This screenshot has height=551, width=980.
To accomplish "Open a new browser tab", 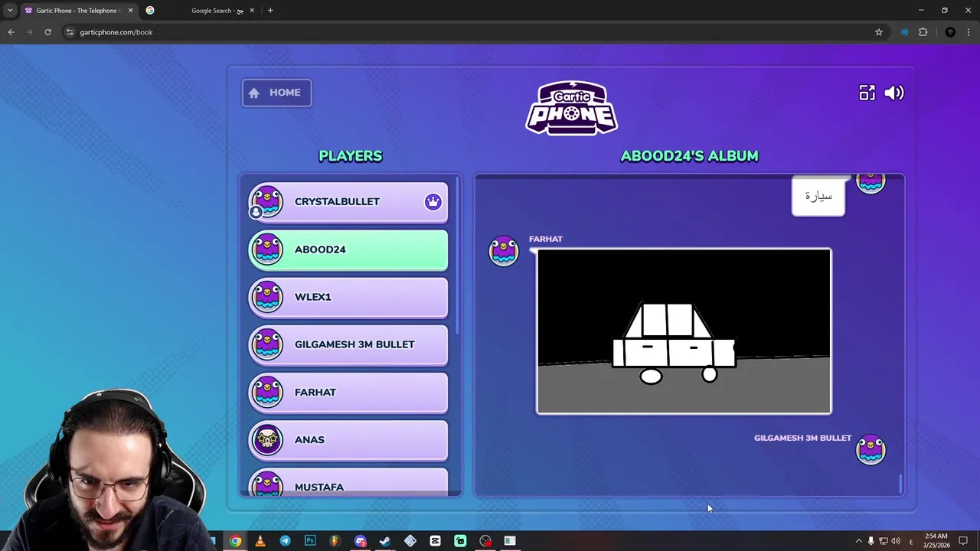I will (270, 11).
